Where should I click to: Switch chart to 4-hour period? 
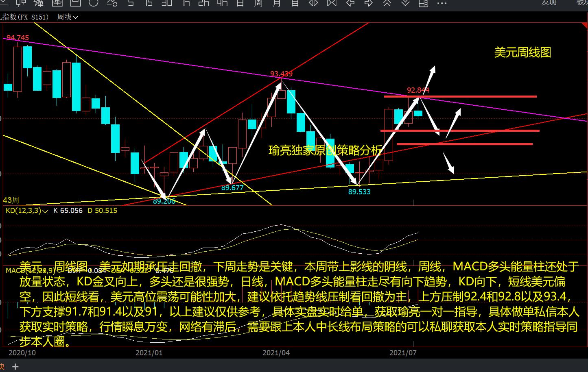[x=222, y=3]
